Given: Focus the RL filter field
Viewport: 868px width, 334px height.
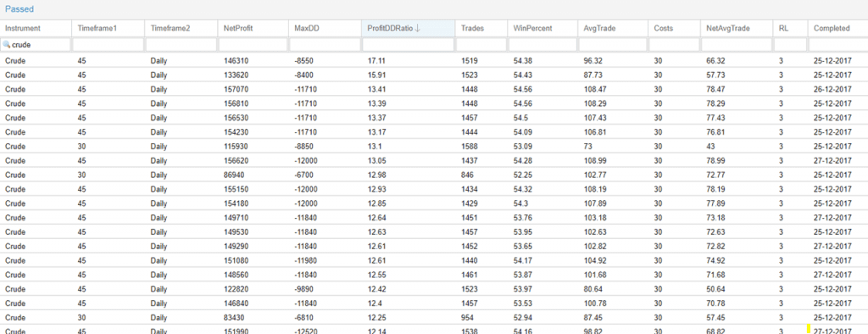Looking at the screenshot, I should click(x=790, y=45).
